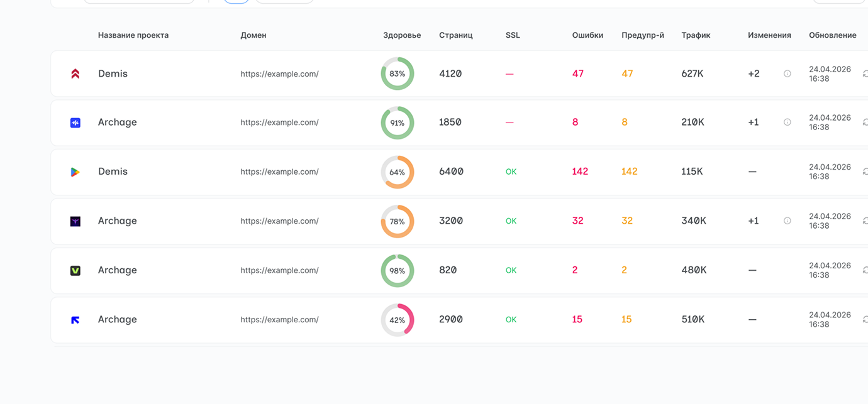
Task: Click the traffic value 115K
Action: coord(692,172)
